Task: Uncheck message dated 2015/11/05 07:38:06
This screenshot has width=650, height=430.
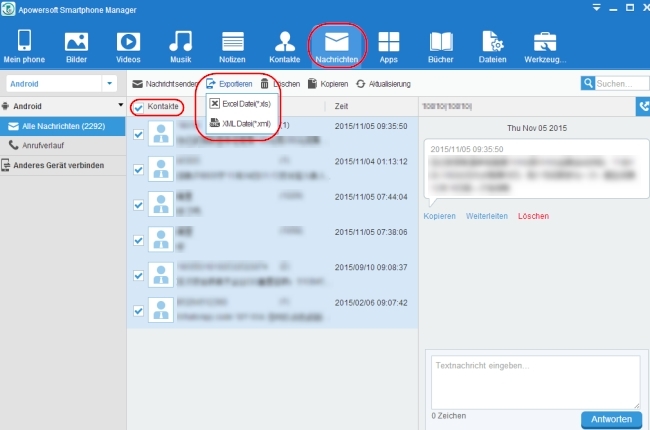Action: pyautogui.click(x=138, y=240)
